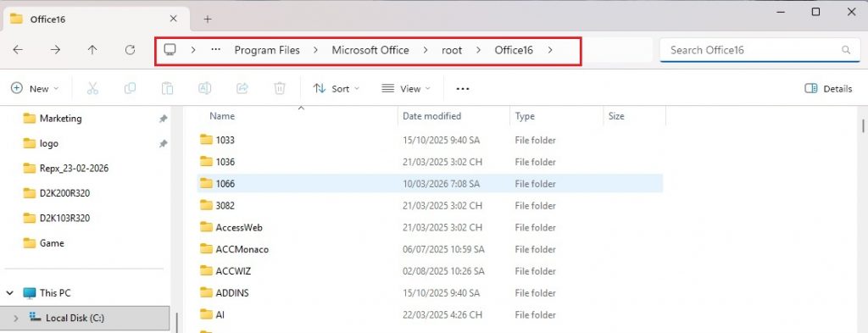Unpin Marketing using its pin icon

pos(163,119)
